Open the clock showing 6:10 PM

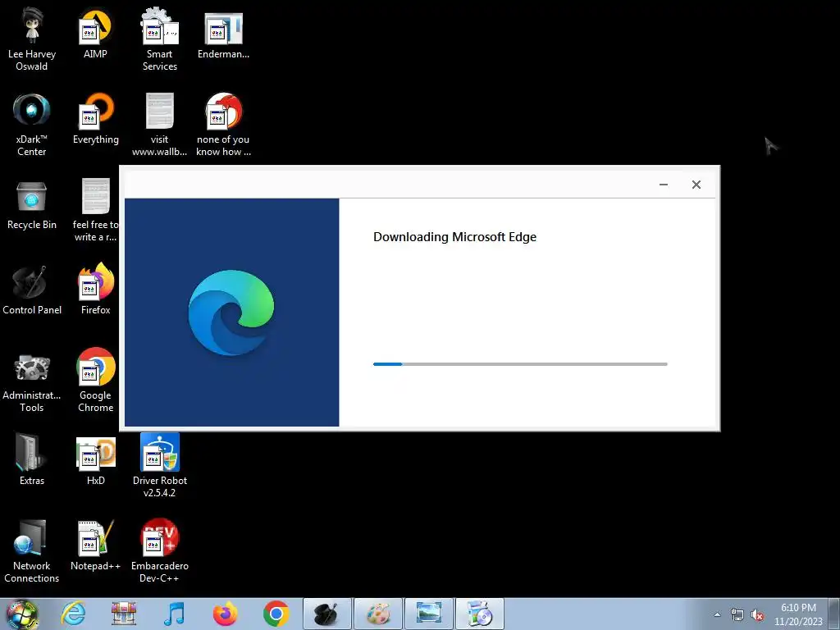click(798, 614)
